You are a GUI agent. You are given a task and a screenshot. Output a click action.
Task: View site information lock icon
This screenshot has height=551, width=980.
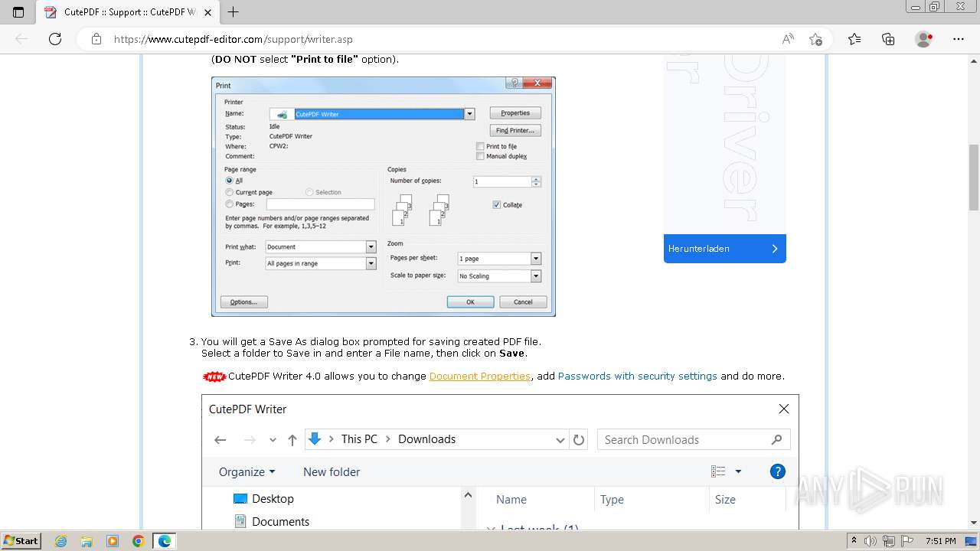coord(96,39)
